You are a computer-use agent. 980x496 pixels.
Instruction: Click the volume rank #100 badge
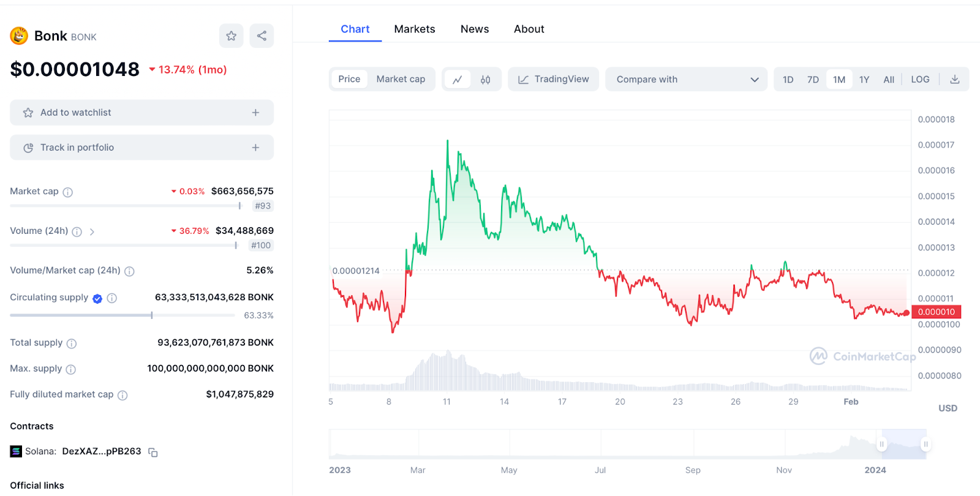pyautogui.click(x=261, y=246)
